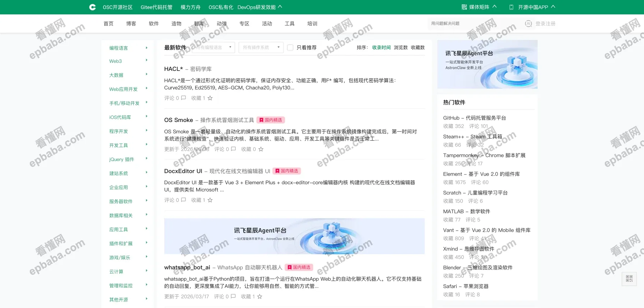This screenshot has width=644, height=308.
Task: Expand 游戏/娱乐 category arrow
Action: click(147, 257)
